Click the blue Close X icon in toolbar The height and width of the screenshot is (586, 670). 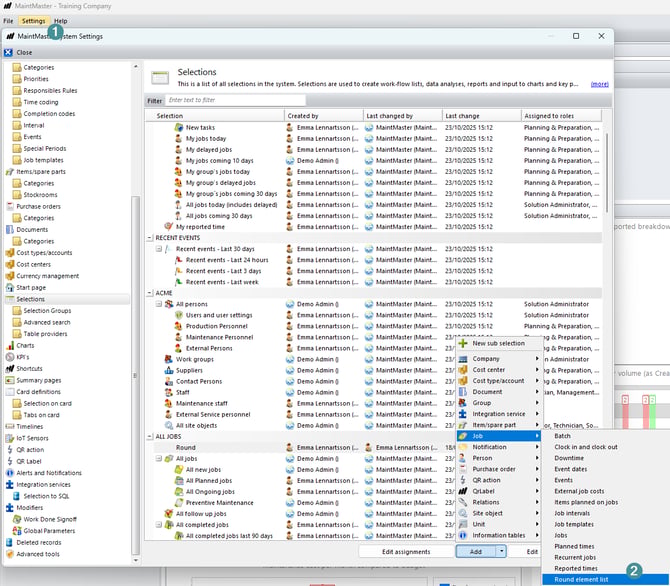pyautogui.click(x=9, y=52)
